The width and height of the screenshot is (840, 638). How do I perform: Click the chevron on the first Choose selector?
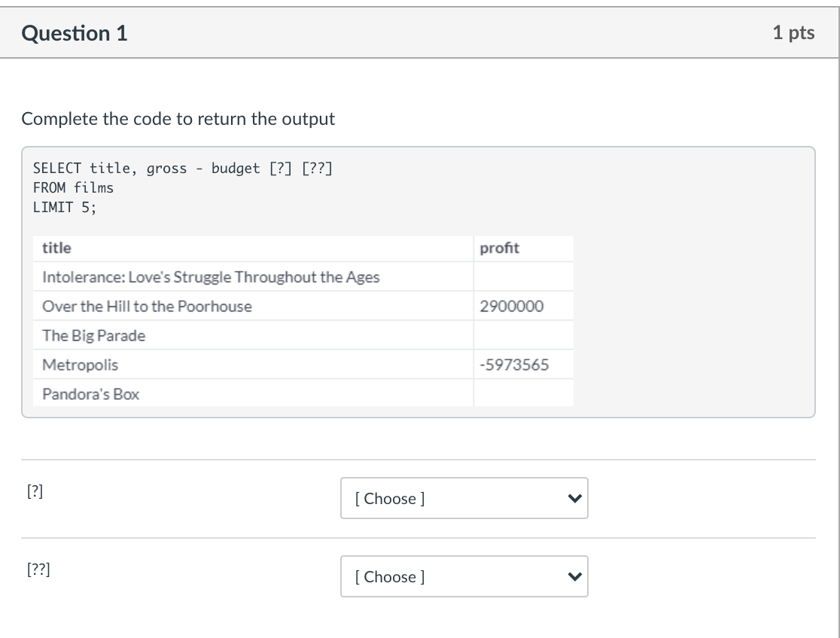pos(574,498)
